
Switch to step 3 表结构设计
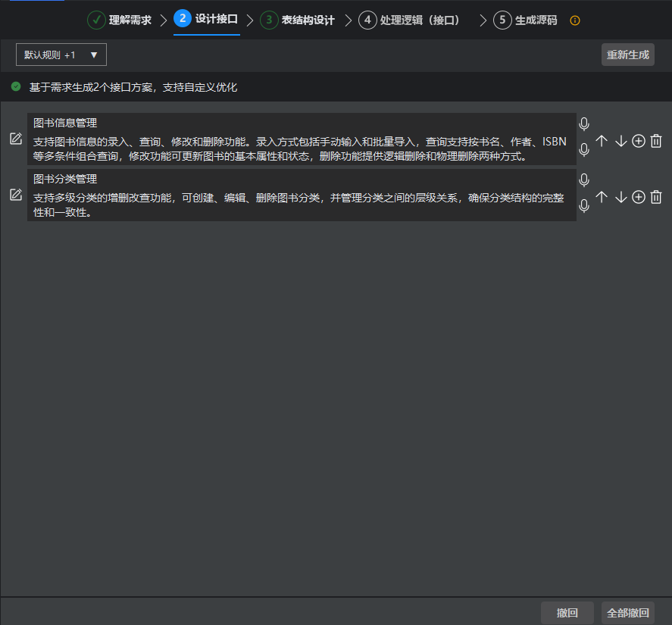click(297, 20)
